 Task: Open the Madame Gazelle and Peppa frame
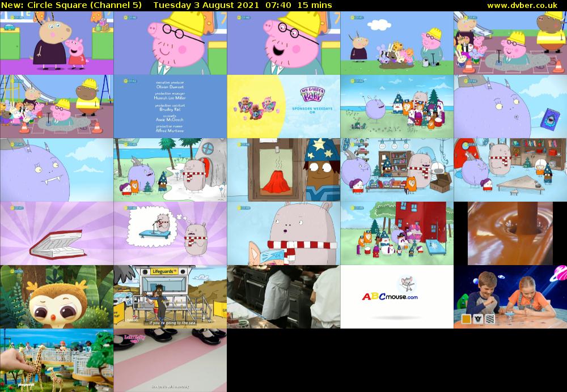57,43
